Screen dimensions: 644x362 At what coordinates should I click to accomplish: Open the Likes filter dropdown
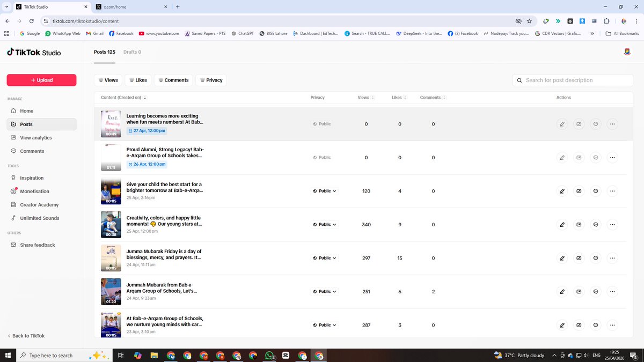coord(138,80)
